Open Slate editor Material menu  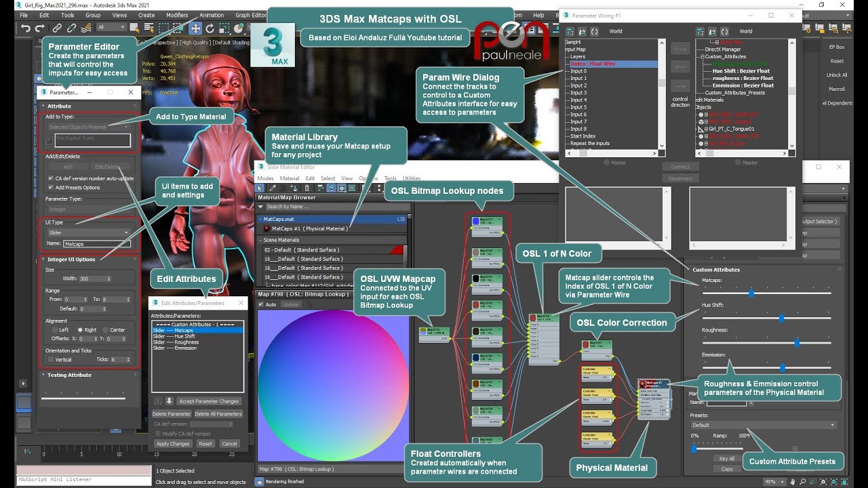290,178
